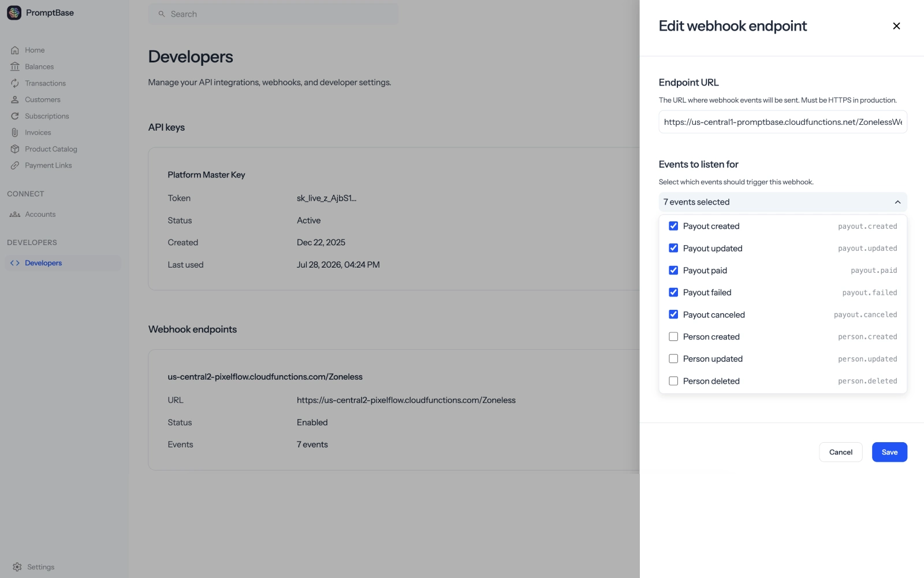Check the Person created event
The image size is (924, 578).
pos(673,336)
